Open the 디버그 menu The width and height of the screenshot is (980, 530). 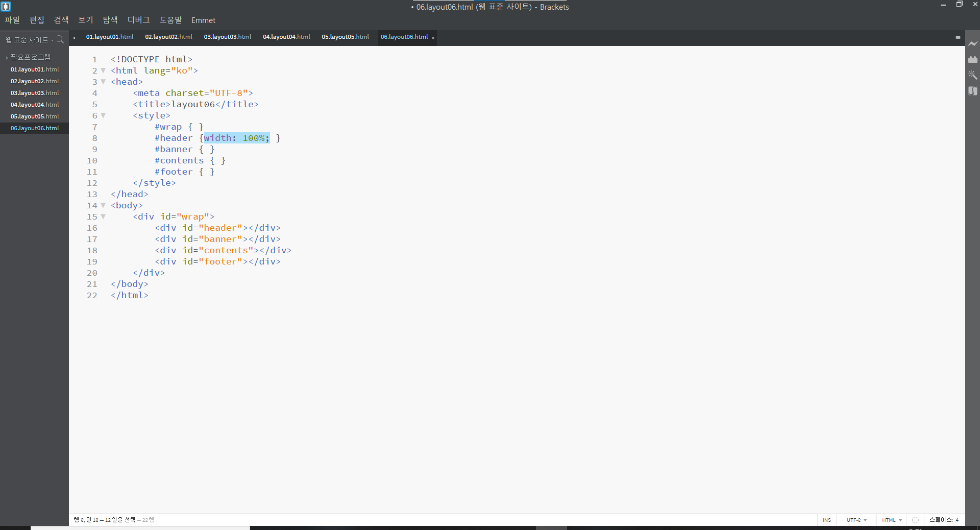[x=139, y=20]
